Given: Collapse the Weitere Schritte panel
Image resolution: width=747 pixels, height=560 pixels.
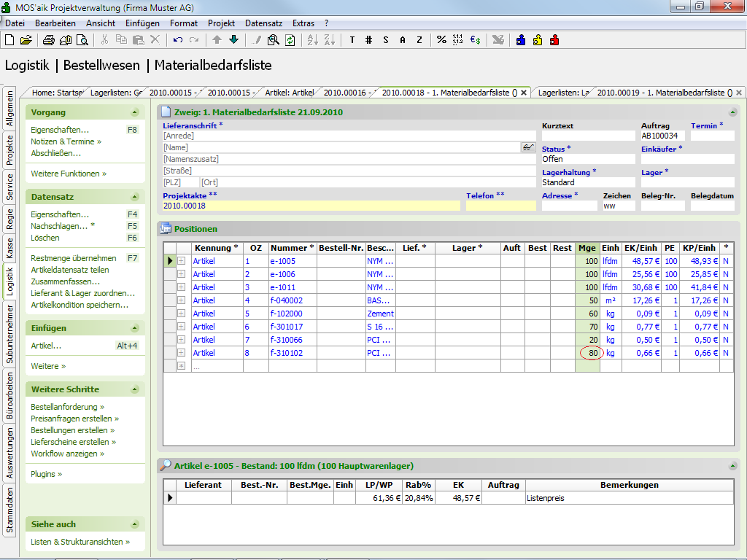Looking at the screenshot, I should tap(134, 389).
